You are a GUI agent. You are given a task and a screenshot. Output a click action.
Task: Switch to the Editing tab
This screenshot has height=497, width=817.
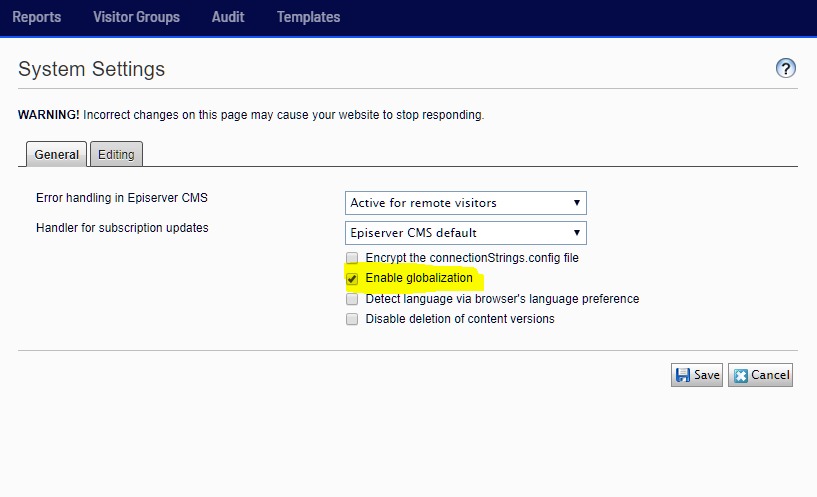(x=116, y=154)
